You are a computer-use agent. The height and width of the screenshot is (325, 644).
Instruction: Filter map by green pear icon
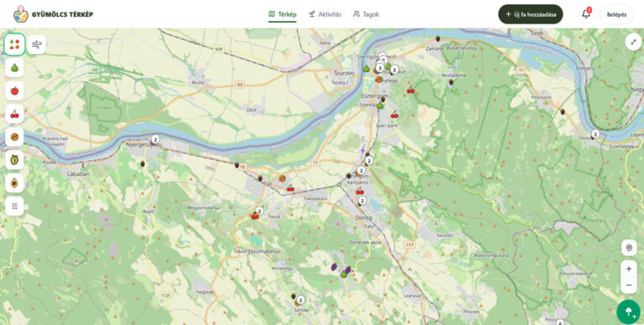tap(14, 68)
